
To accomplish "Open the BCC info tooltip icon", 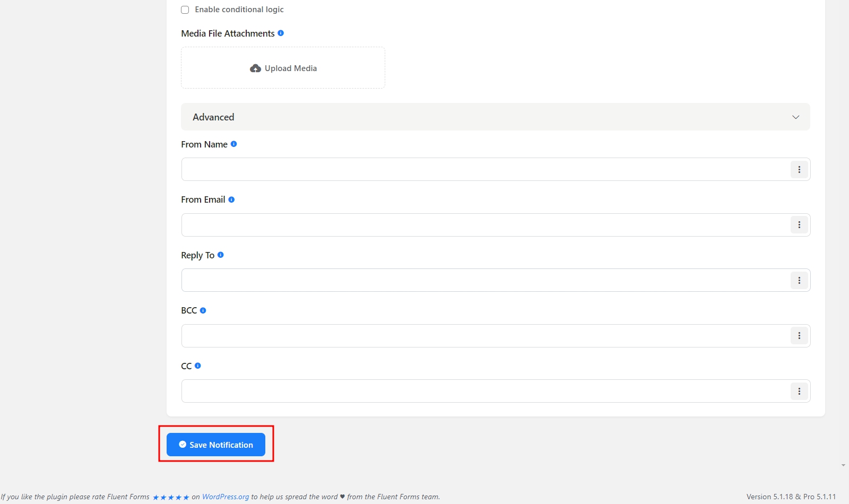I will (203, 310).
